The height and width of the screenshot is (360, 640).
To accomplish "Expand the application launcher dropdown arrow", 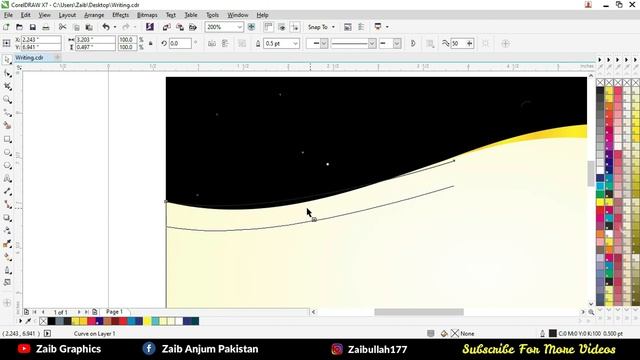I will 387,27.
